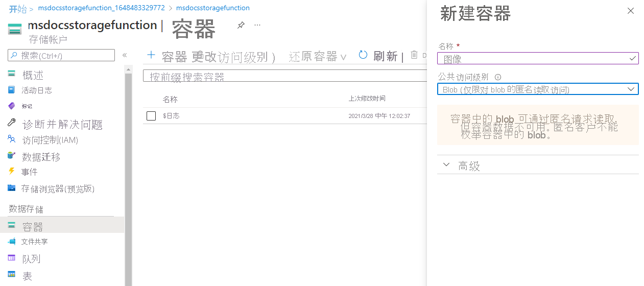This screenshot has width=644, height=286.
Task: Click the 事件 lightning icon
Action: [12, 172]
